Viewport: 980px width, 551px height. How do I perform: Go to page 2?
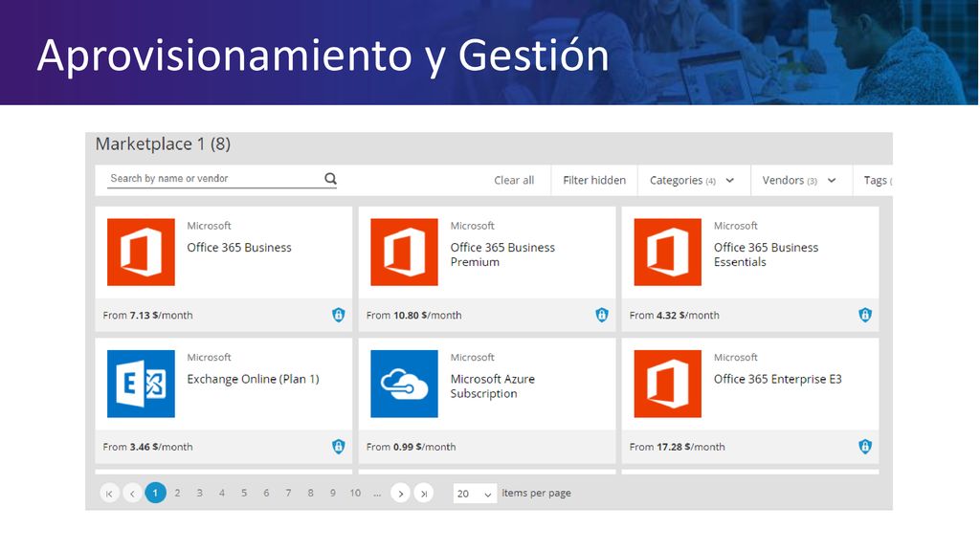pyautogui.click(x=177, y=493)
